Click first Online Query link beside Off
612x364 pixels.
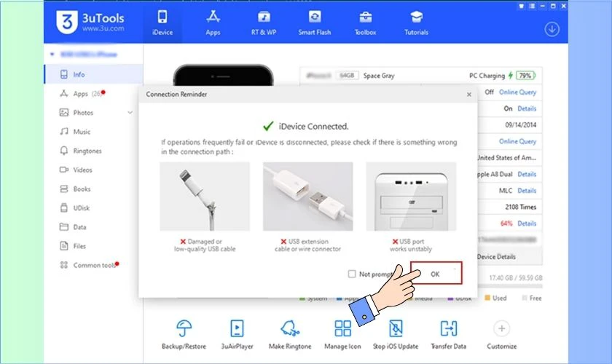point(517,92)
